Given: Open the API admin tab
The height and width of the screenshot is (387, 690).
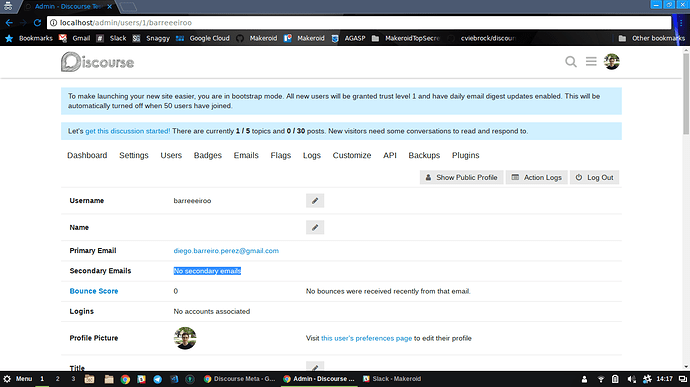Looking at the screenshot, I should coord(390,155).
